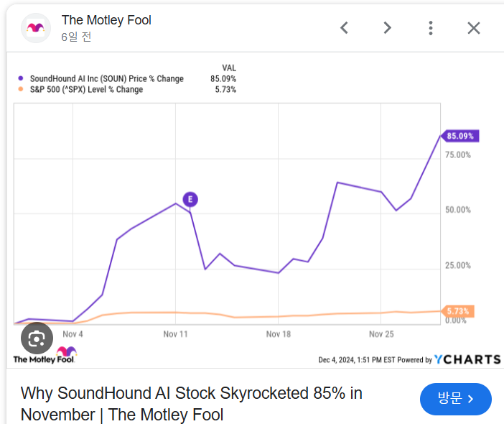Click The Motley Fool jester logo avatar
Viewport: 504px width, 424px height.
coord(36,28)
